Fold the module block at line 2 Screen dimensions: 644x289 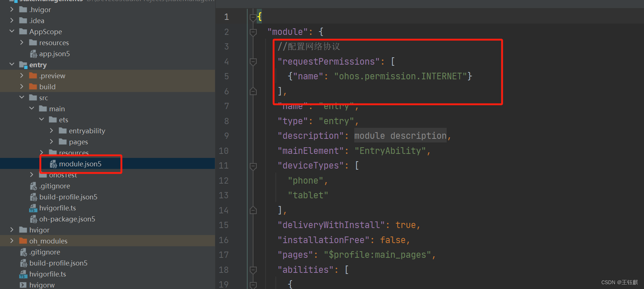click(253, 32)
